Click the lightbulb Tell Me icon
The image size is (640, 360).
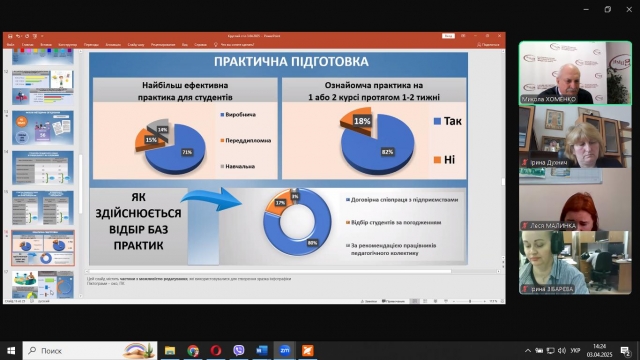pos(216,44)
